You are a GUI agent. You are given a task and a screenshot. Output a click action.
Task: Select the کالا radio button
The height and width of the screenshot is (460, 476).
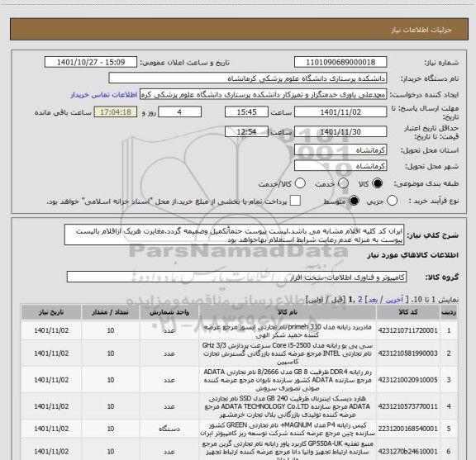pyautogui.click(x=378, y=183)
